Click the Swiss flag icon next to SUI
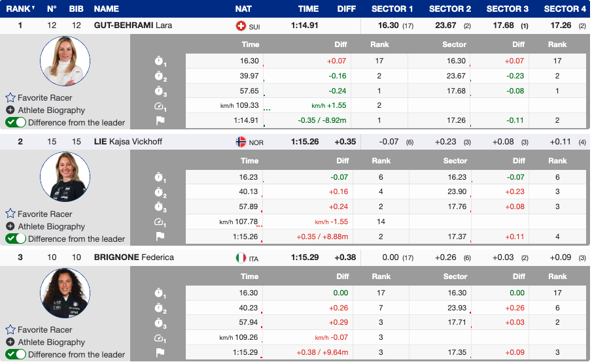 click(x=241, y=25)
